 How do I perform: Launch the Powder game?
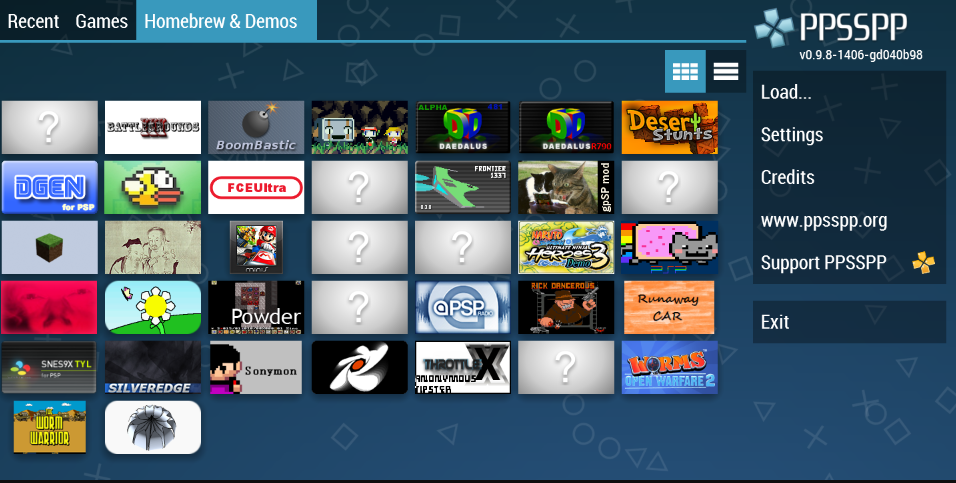256,307
